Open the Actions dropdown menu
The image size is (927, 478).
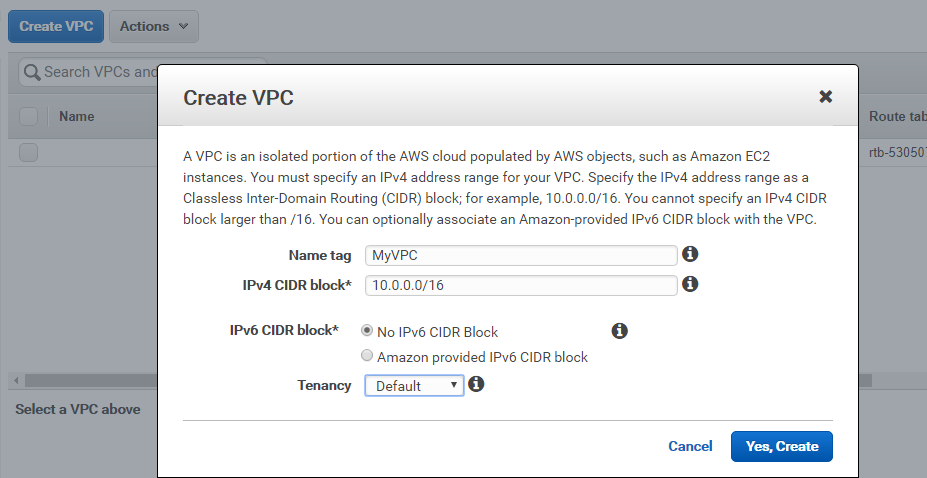tap(154, 27)
